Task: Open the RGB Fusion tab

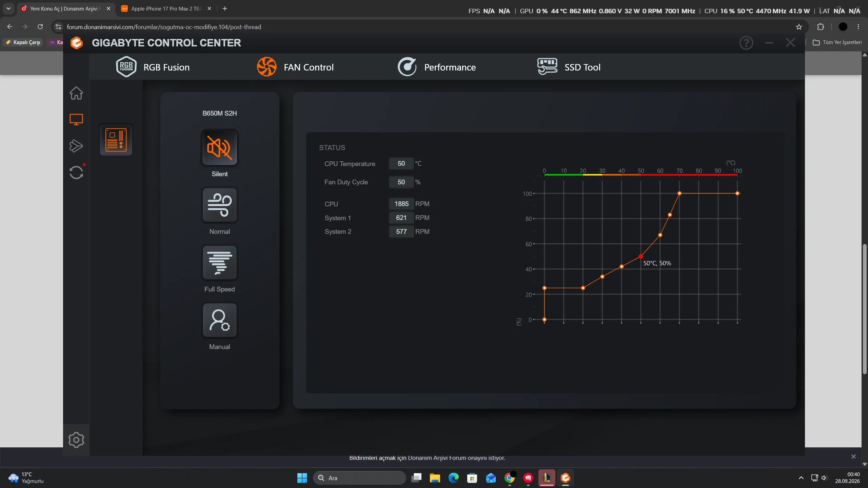Action: pyautogui.click(x=153, y=67)
